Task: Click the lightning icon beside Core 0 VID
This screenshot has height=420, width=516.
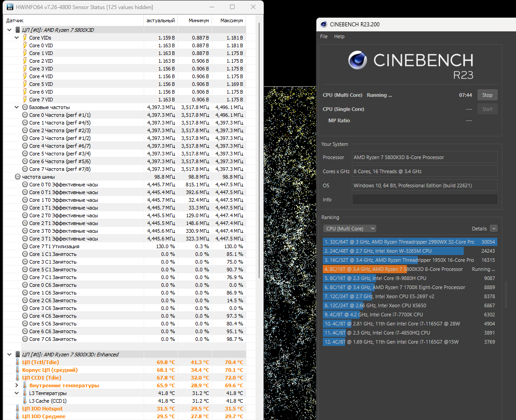Action: 25,45
